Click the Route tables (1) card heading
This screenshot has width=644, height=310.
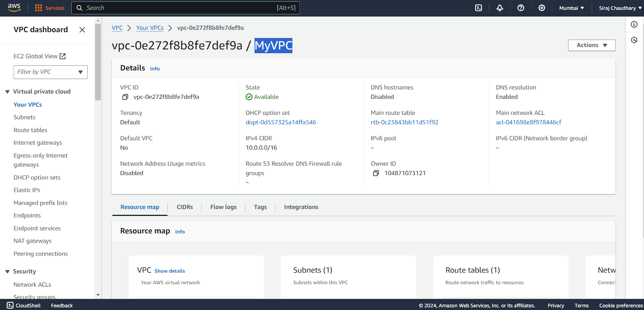tap(473, 270)
